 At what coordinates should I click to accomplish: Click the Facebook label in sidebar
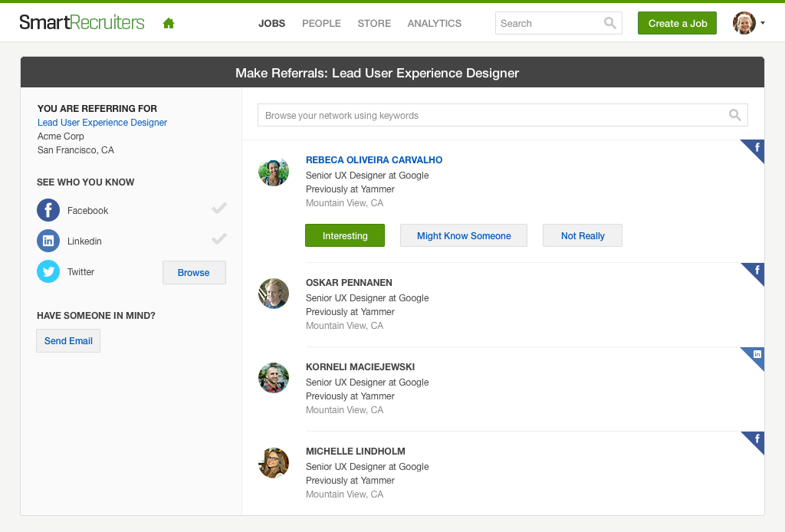(x=87, y=211)
